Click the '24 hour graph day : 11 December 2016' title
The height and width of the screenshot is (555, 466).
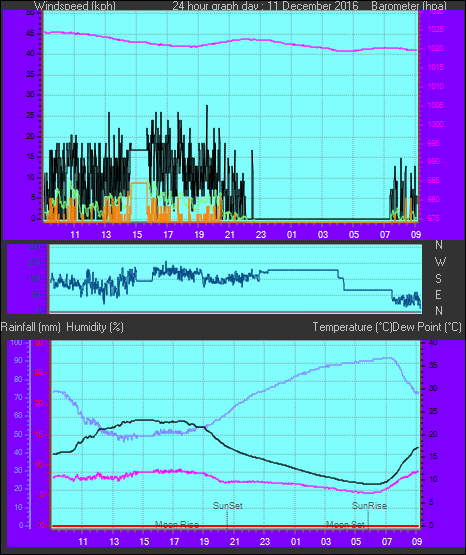pyautogui.click(x=265, y=6)
